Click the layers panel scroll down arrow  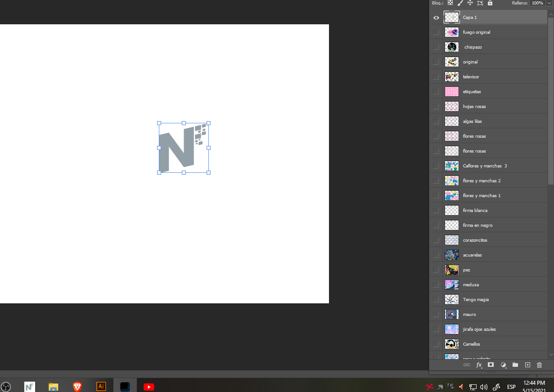click(551, 355)
